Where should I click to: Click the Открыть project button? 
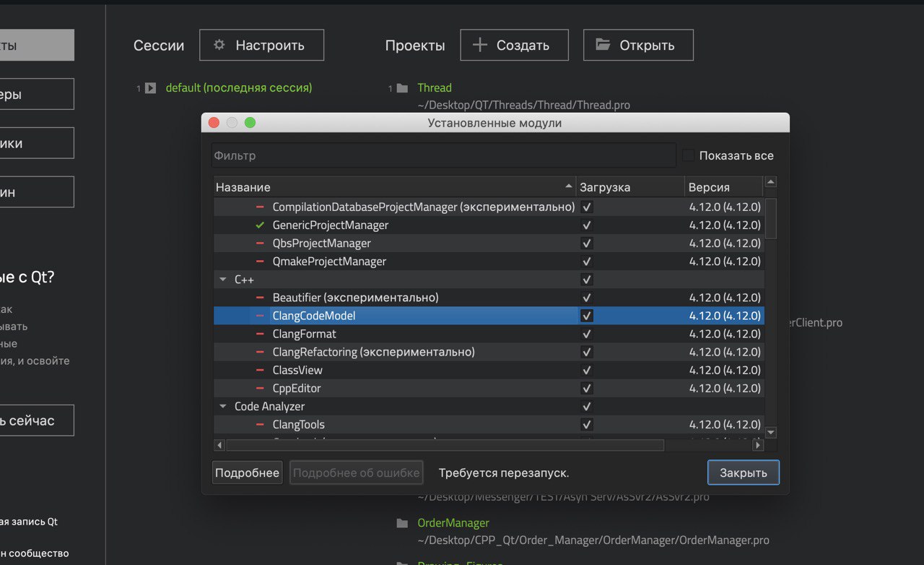[638, 45]
